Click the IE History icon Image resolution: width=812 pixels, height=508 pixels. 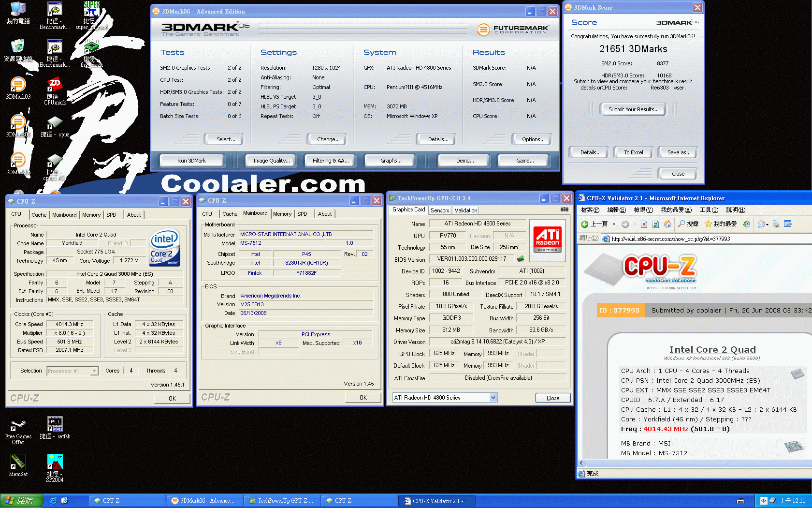click(x=747, y=224)
